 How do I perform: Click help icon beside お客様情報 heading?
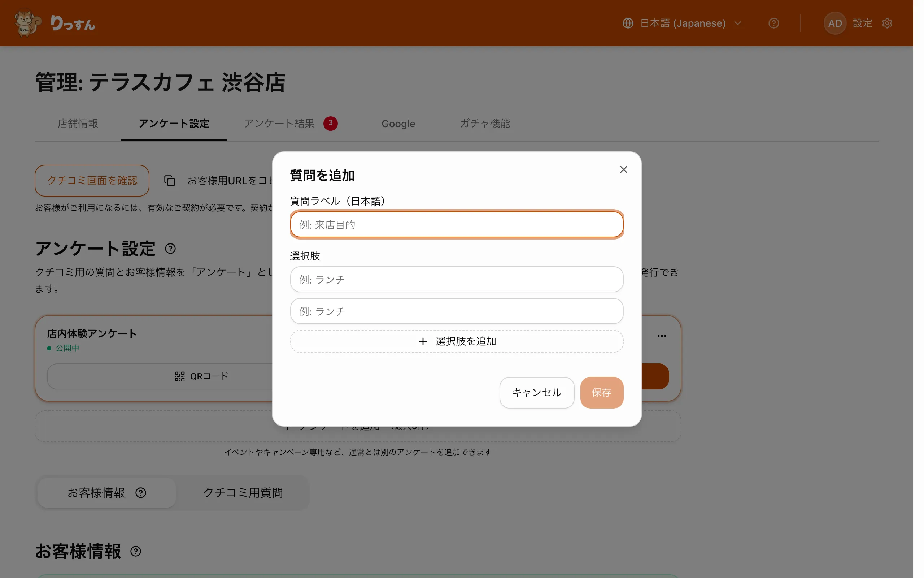(136, 551)
